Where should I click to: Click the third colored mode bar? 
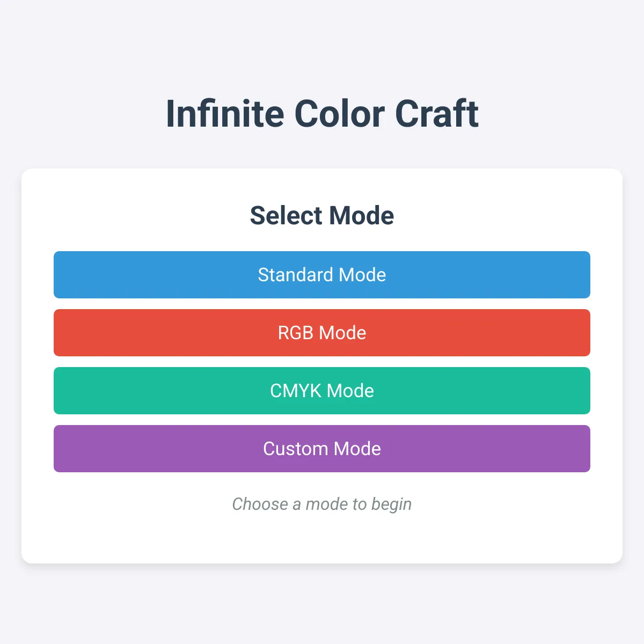321,391
